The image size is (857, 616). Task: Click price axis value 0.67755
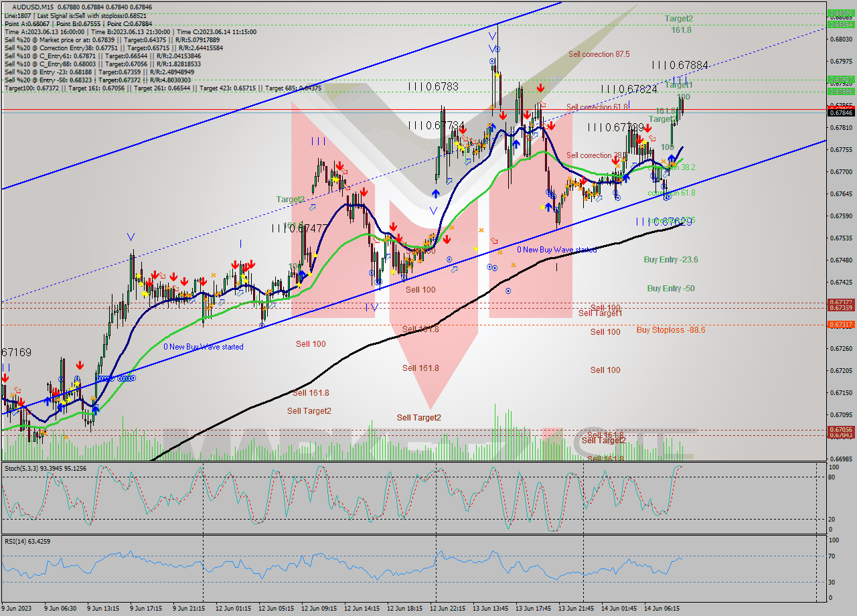(841, 149)
